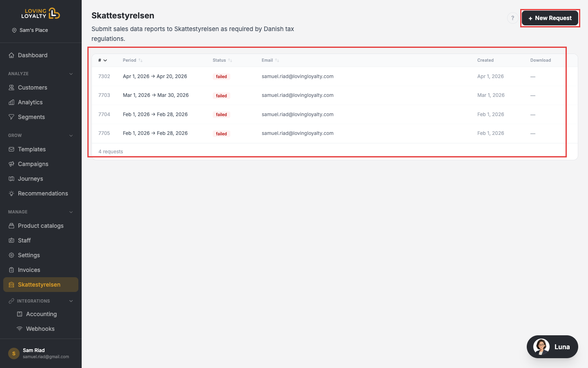Viewport: 588px width, 368px height.
Task: Click request number 7704
Action: click(104, 114)
